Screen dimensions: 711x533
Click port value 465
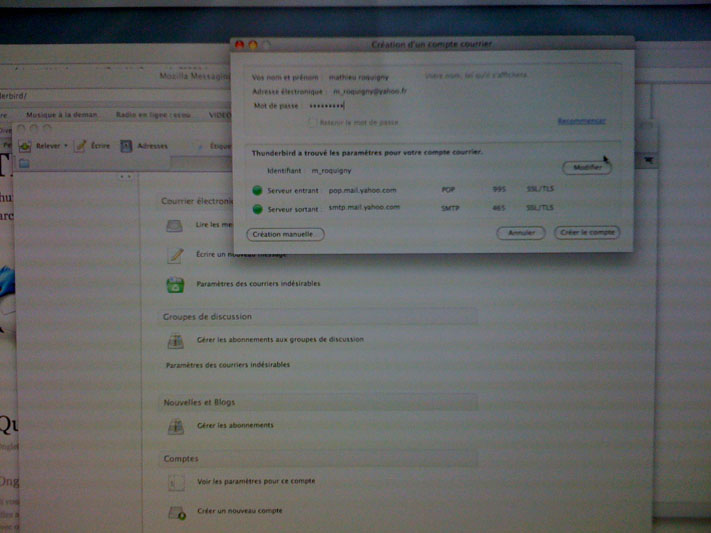[x=499, y=208]
